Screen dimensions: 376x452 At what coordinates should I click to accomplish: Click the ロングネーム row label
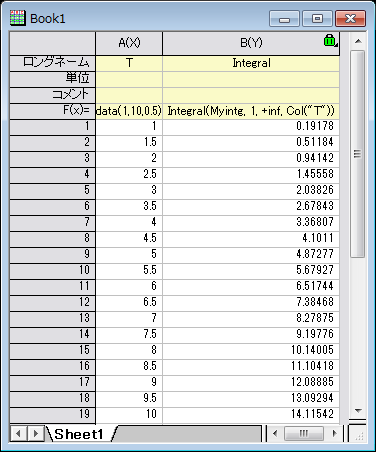point(53,63)
